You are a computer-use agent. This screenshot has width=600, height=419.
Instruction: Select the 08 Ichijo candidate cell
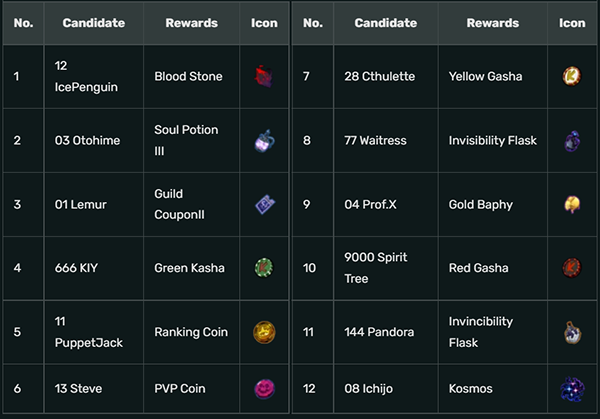coord(386,389)
